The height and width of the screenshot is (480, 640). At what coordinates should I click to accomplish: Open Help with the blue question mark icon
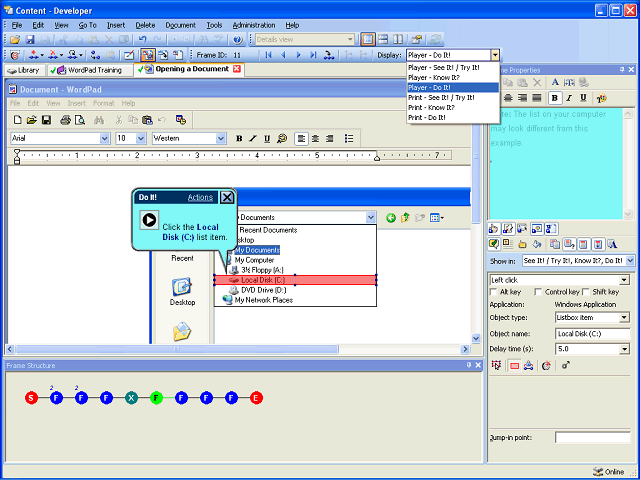click(238, 40)
